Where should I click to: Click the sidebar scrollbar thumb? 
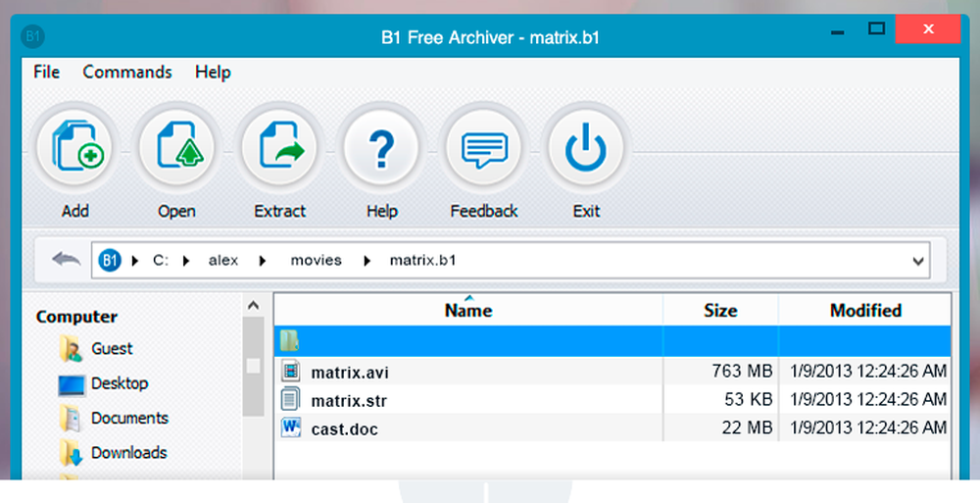[x=253, y=366]
